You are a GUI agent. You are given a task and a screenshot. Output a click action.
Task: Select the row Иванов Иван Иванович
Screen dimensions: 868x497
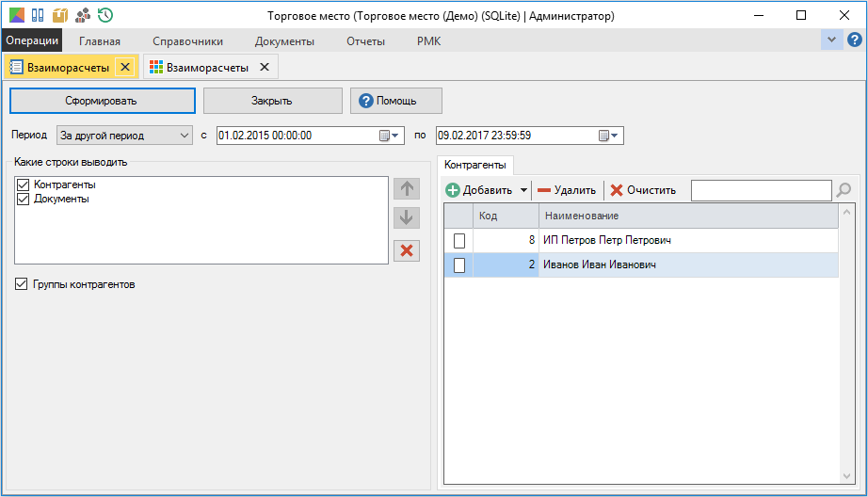[641, 265]
